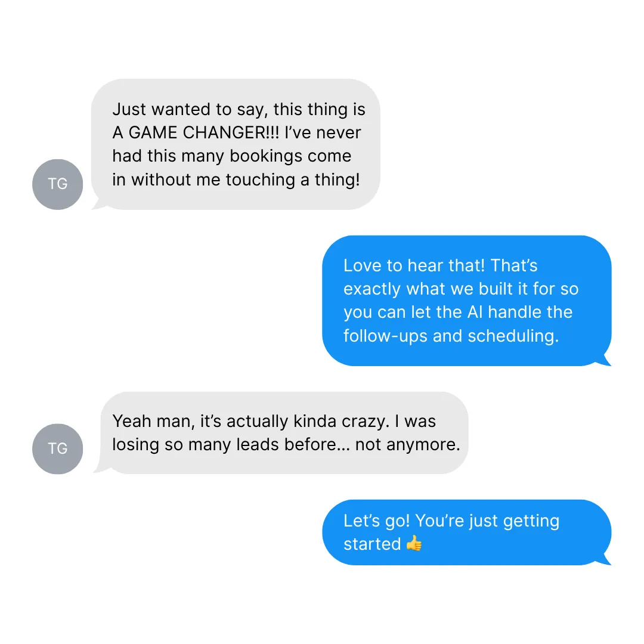Click the TG avatar beside the Yeah man message
The height and width of the screenshot is (644, 644).
pyautogui.click(x=57, y=448)
